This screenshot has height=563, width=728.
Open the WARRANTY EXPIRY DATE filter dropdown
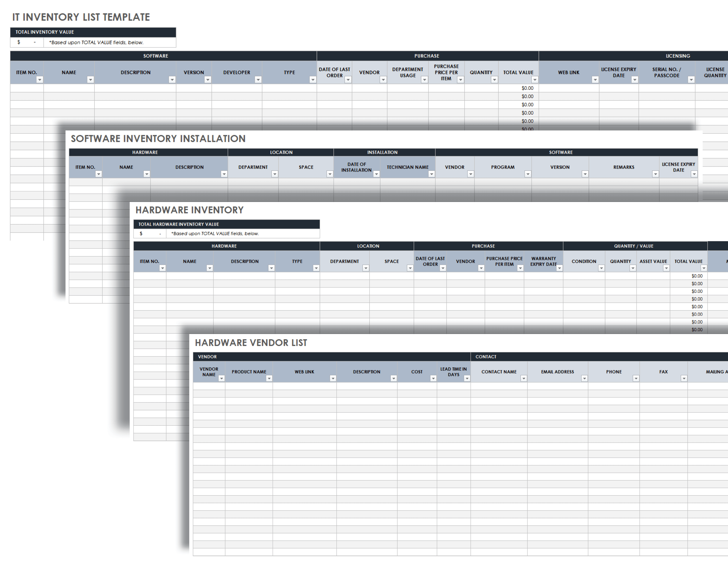click(x=559, y=268)
